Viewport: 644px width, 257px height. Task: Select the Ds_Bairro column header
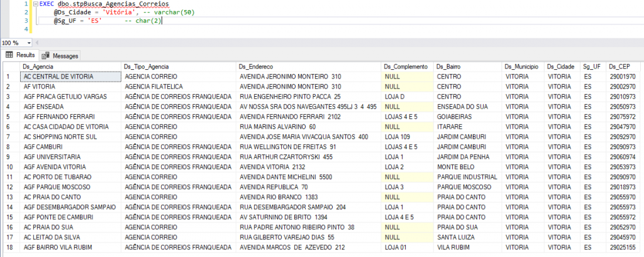[468, 67]
